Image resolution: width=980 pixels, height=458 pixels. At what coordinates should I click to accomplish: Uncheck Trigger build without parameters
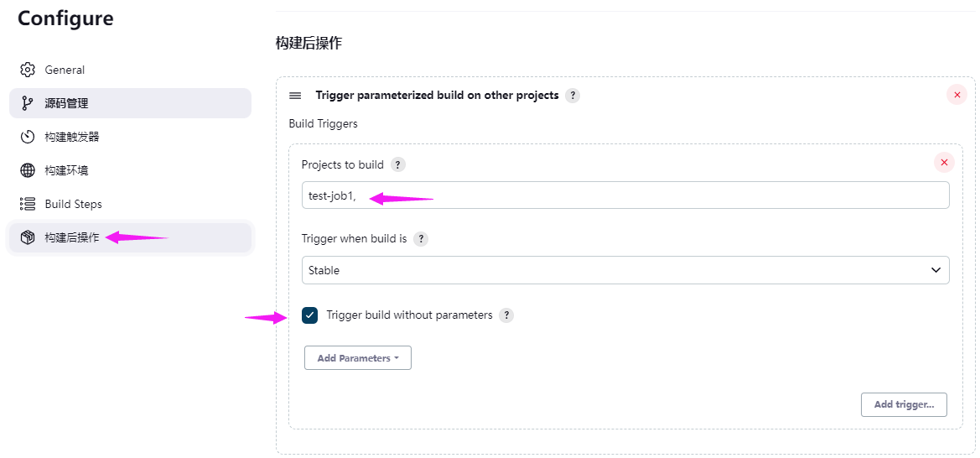[310, 315]
